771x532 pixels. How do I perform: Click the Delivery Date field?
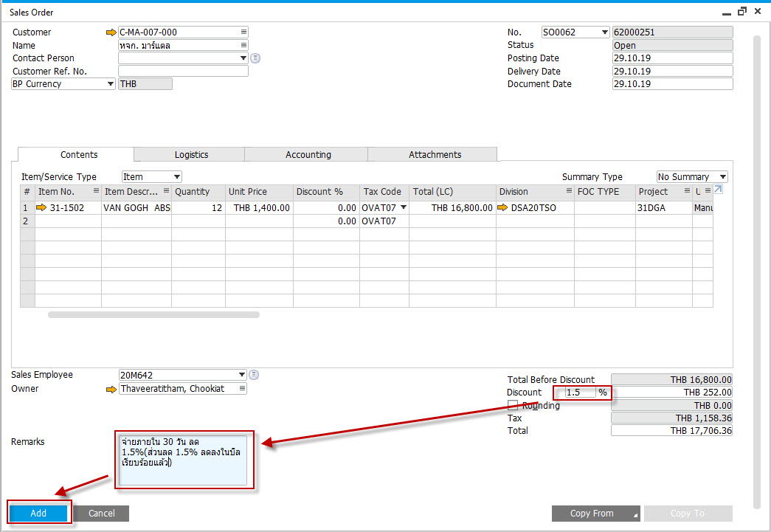[673, 71]
